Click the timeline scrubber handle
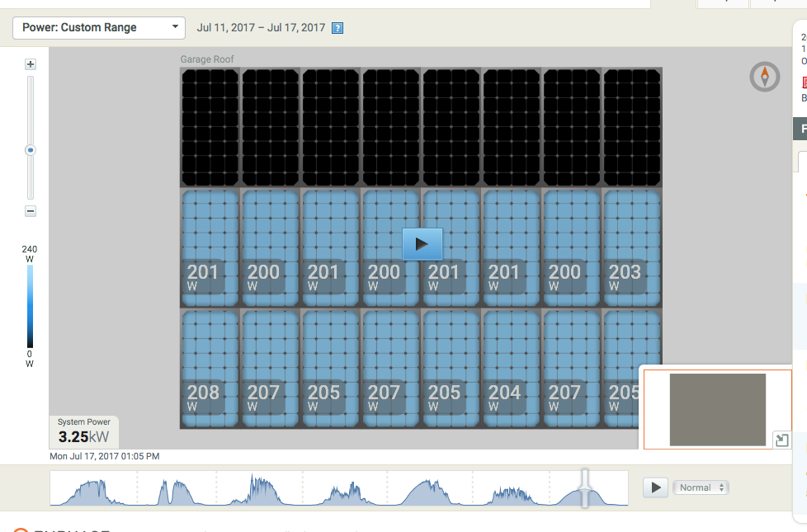Viewport: 807px width, 532px height. click(585, 487)
